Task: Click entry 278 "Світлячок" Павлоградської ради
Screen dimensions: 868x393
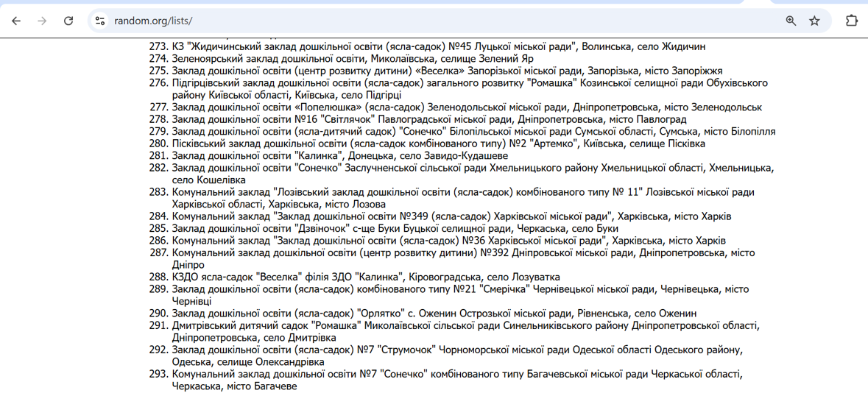Action: tap(429, 119)
